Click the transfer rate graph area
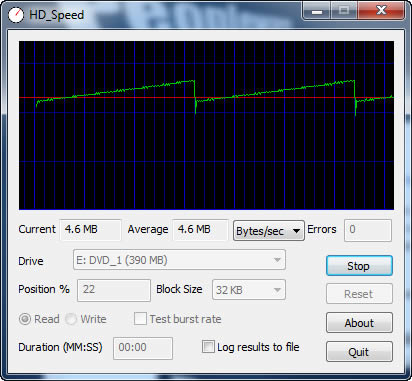Screen dimensions: 412x381 pyautogui.click(x=206, y=125)
